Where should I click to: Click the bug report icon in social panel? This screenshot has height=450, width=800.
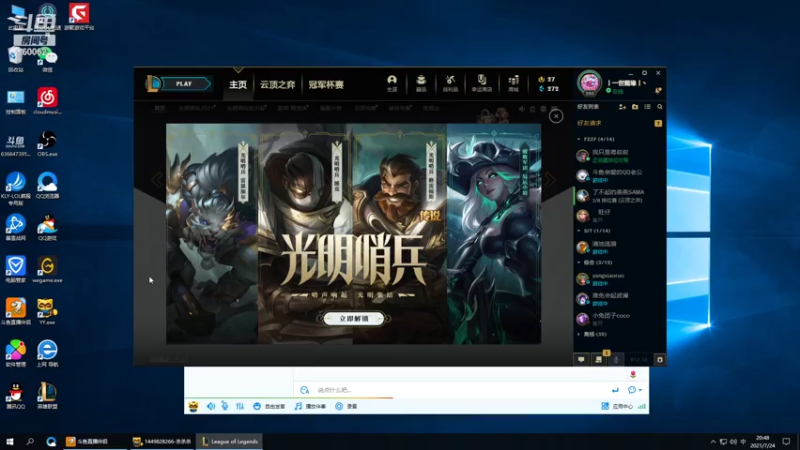point(660,360)
